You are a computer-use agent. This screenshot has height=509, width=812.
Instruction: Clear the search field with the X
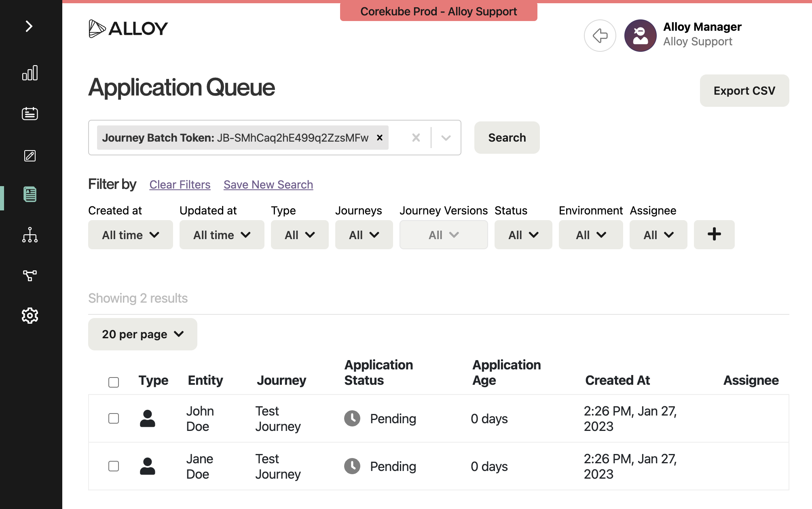pos(416,138)
